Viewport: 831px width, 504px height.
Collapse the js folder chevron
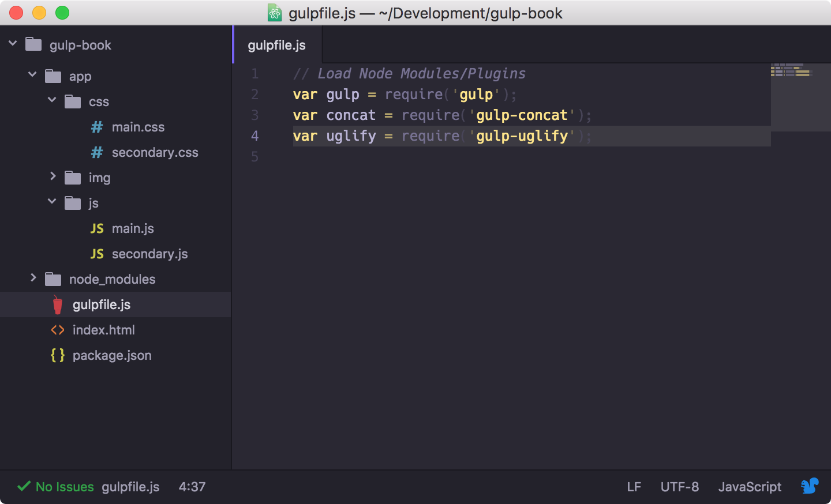(52, 201)
